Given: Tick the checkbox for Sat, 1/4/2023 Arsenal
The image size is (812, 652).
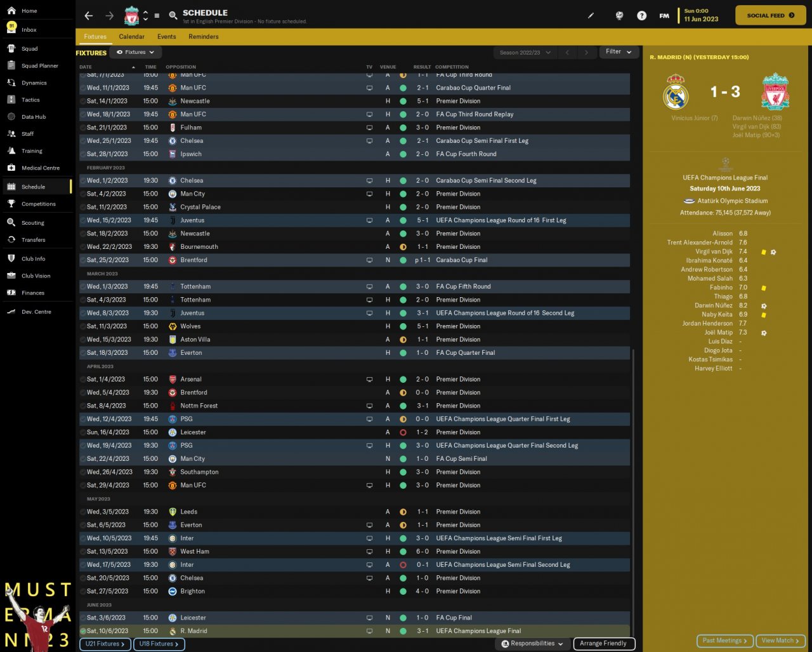Looking at the screenshot, I should click(82, 379).
